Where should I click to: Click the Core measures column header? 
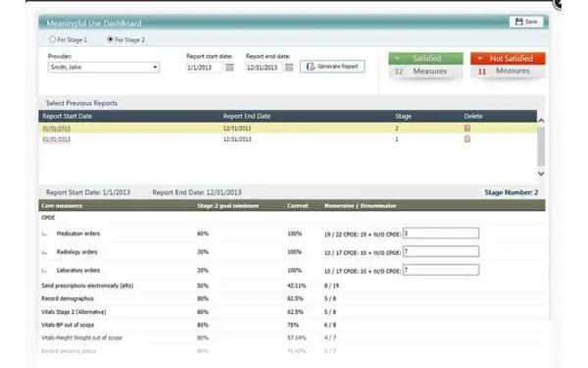coord(62,206)
